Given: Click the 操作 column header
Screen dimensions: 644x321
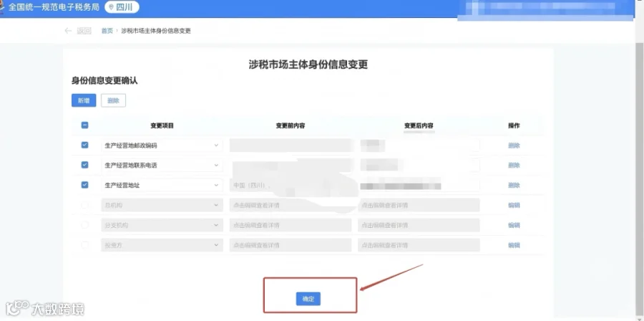Looking at the screenshot, I should pyautogui.click(x=514, y=126).
